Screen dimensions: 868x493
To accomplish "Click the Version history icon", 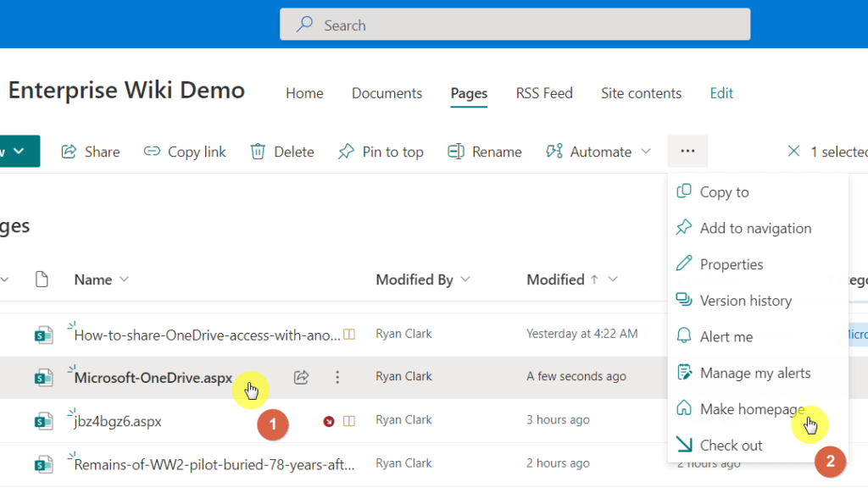I will [x=684, y=299].
